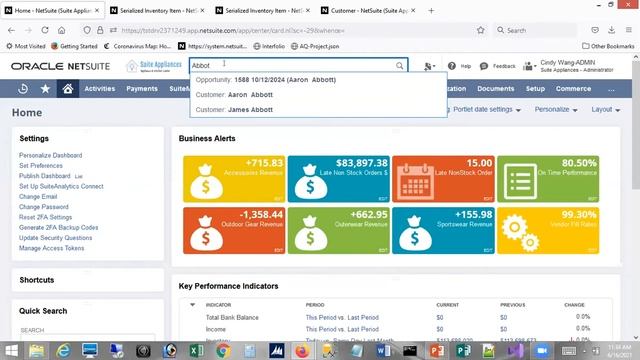The width and height of the screenshot is (640, 360).
Task: Click Publish Dashboard link
Action: (x=44, y=176)
